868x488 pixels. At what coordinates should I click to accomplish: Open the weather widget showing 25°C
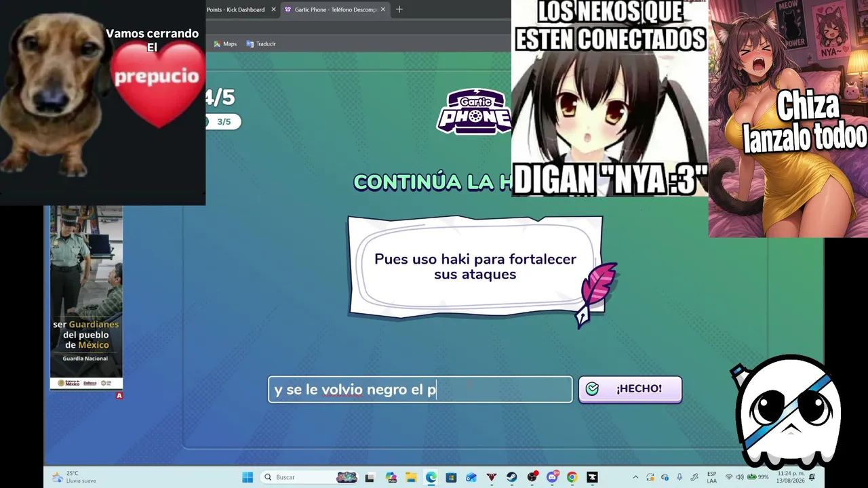point(73,477)
